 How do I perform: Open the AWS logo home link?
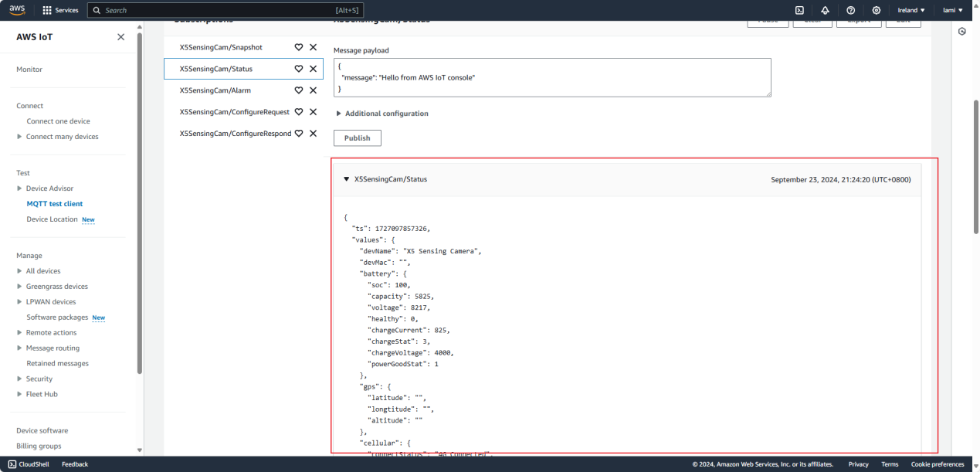tap(17, 10)
